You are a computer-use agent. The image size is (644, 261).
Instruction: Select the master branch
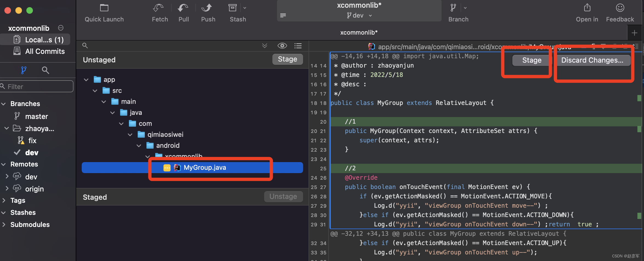tap(36, 116)
